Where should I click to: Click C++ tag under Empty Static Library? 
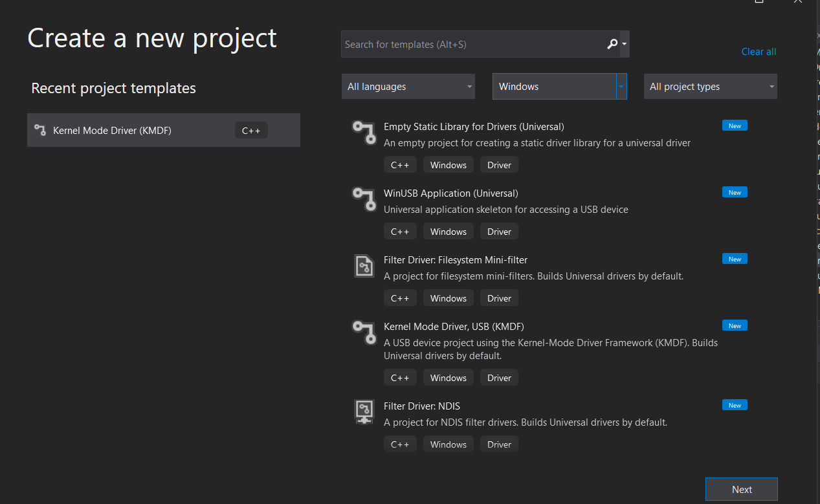(400, 165)
